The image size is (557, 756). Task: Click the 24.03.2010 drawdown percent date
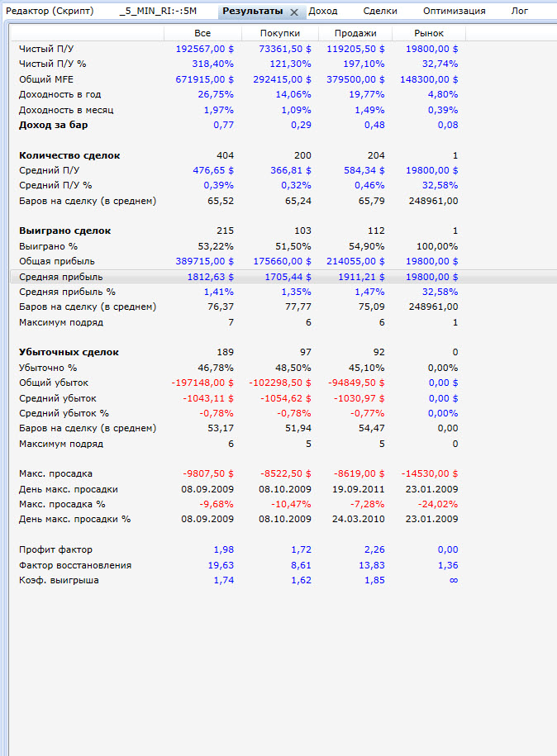(x=359, y=519)
